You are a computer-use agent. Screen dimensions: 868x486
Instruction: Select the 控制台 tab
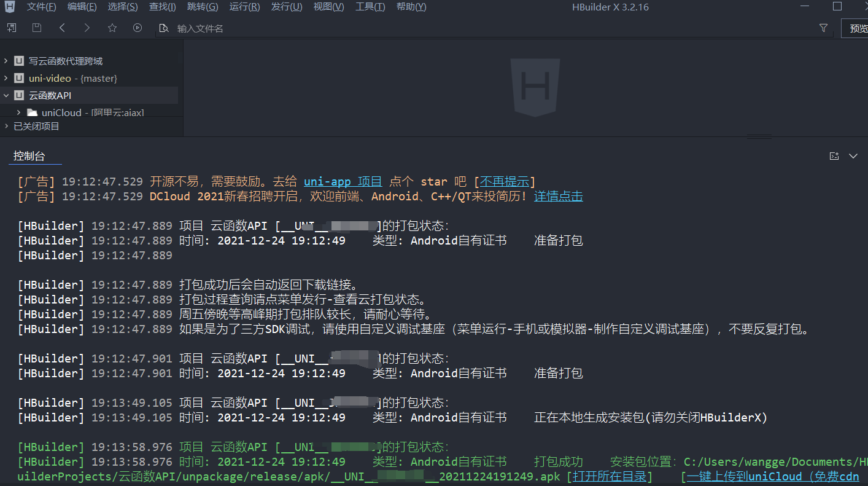29,156
